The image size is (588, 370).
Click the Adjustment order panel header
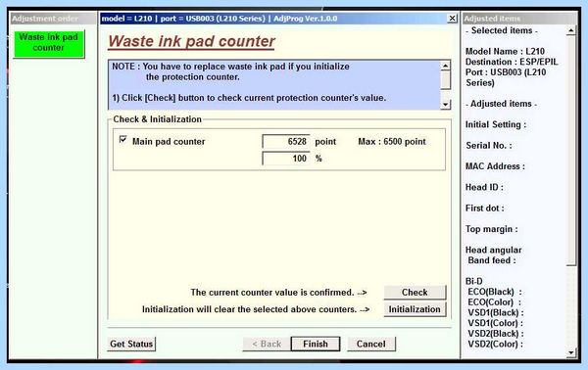coord(53,19)
